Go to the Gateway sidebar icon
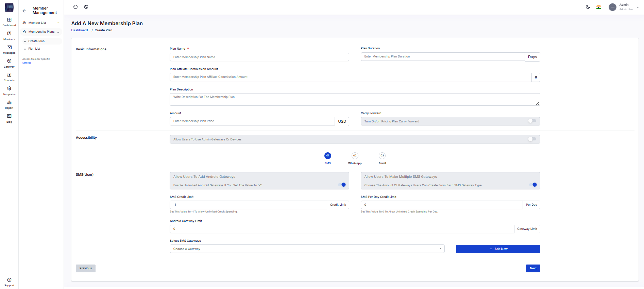Viewport: 644px width, 289px height. (9, 61)
